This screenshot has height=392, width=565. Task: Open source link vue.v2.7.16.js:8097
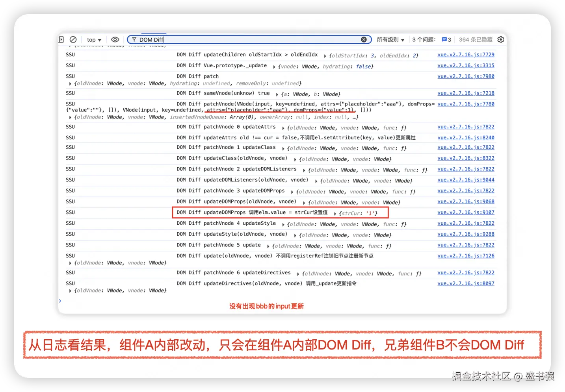[466, 283]
